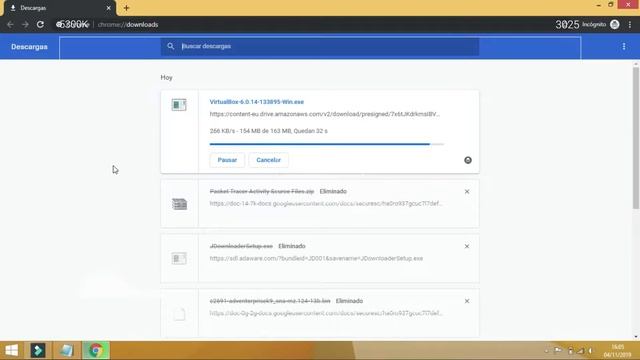640x360 pixels.
Task: Pause the VirtualBox download
Action: pos(227,160)
